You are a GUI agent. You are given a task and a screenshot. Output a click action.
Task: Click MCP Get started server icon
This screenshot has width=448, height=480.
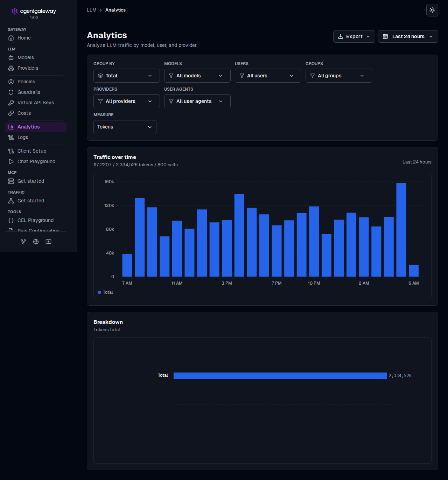click(x=11, y=181)
